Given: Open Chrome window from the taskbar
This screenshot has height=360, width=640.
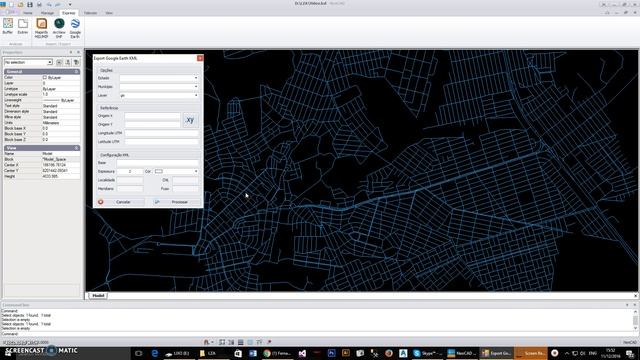Looking at the screenshot, I should click(278, 353).
